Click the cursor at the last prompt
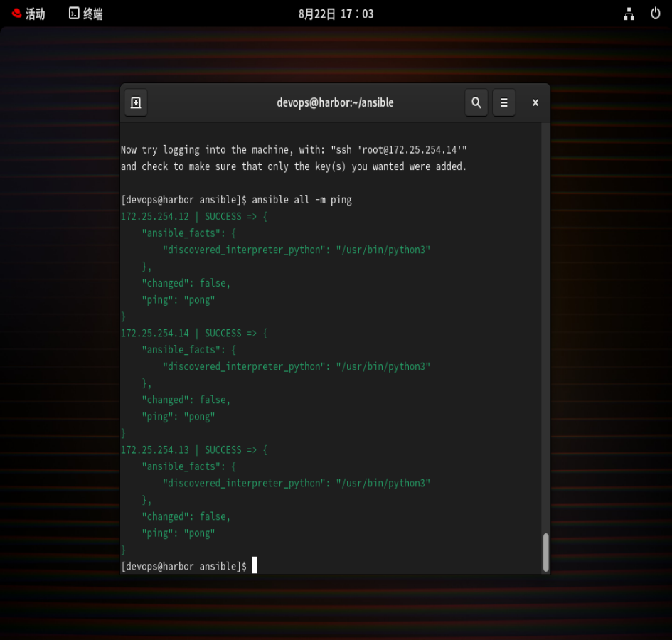Screen dimensions: 672x640 [255, 565]
